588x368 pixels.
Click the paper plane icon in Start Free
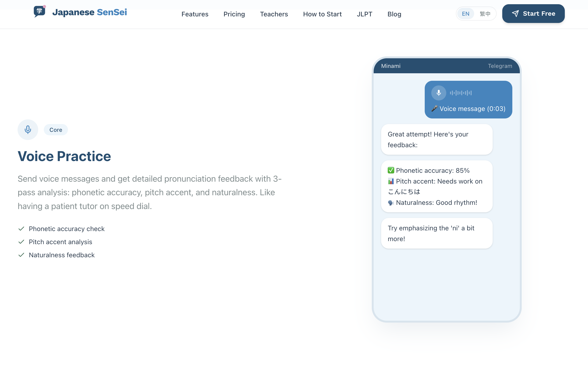point(516,13)
